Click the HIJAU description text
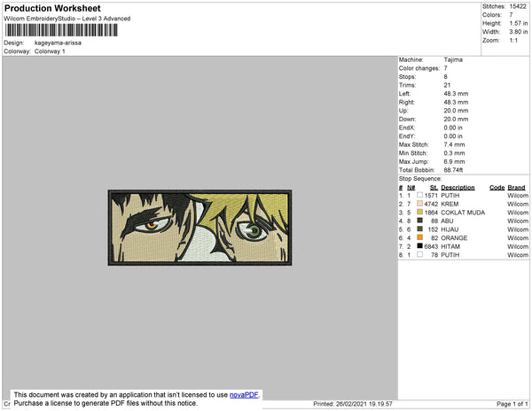The image size is (532, 411). pos(450,229)
